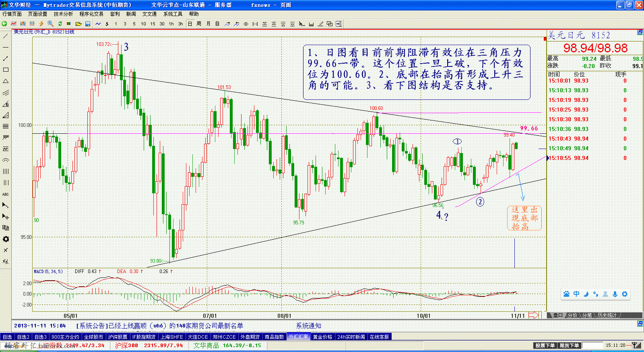644x352 pixels.
Task: Click the 在线客服 tab
Action: [x=379, y=337]
